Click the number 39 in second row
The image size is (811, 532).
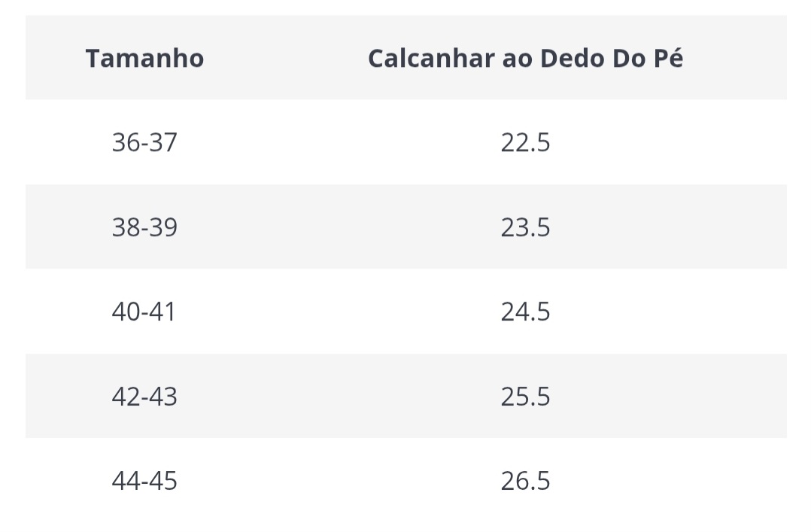163,227
